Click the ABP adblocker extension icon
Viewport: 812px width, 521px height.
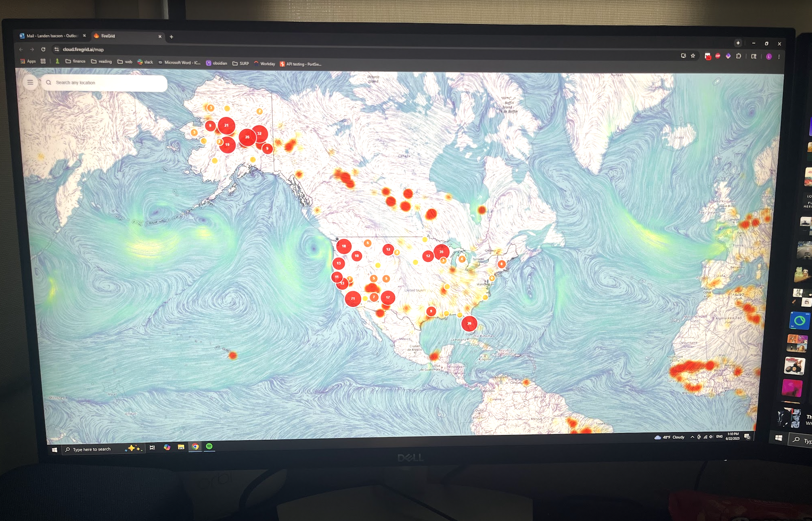[x=718, y=56]
